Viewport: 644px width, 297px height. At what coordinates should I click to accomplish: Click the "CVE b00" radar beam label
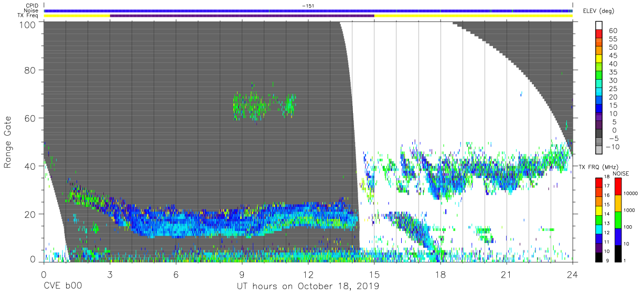coord(62,287)
